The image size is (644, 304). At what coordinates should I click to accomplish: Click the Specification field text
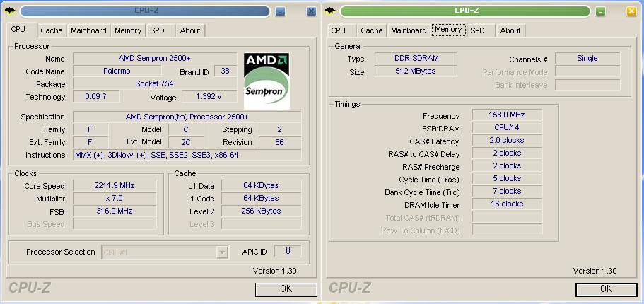click(x=187, y=117)
